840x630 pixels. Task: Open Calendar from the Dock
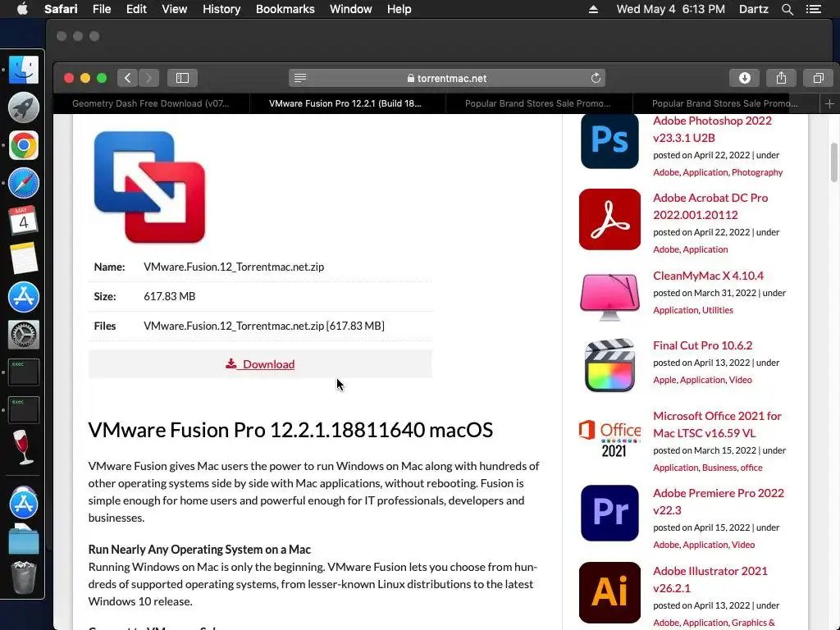[x=24, y=221]
